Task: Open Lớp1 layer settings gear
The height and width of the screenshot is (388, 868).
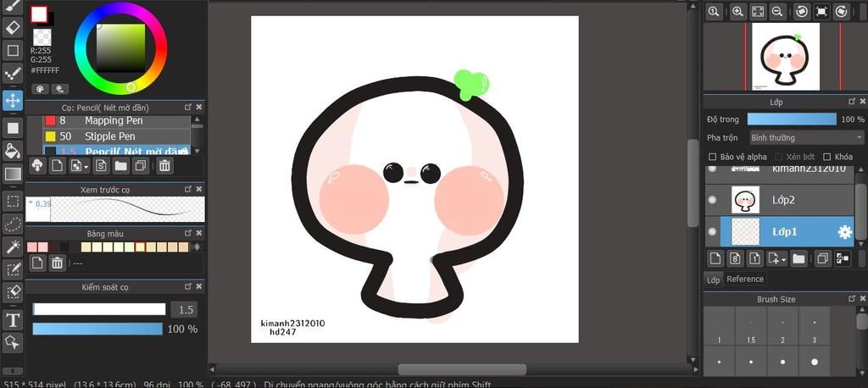Action: coord(845,232)
